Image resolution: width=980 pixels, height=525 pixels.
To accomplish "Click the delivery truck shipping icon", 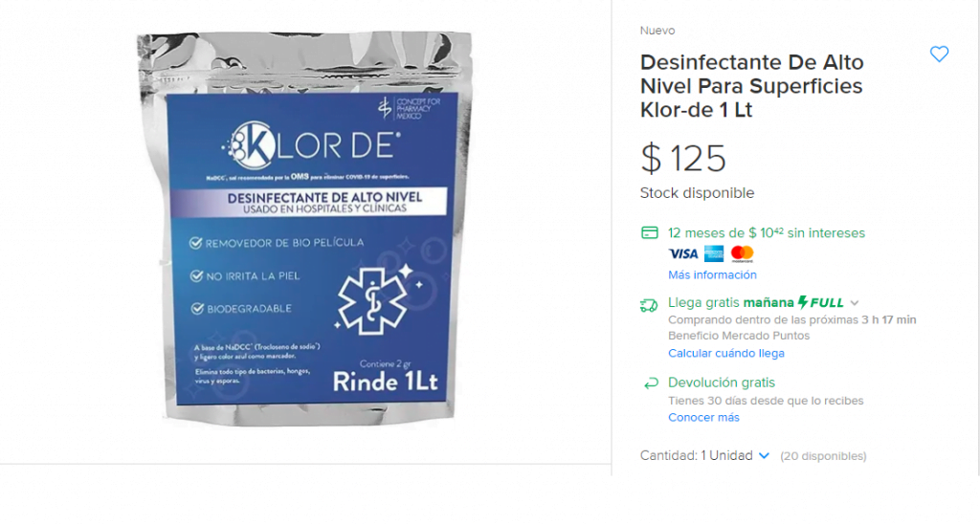I will point(649,305).
